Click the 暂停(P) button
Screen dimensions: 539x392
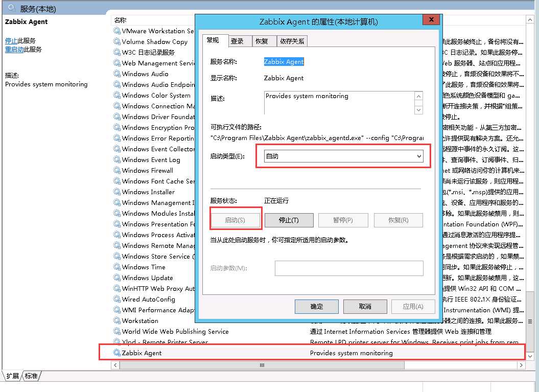point(343,220)
